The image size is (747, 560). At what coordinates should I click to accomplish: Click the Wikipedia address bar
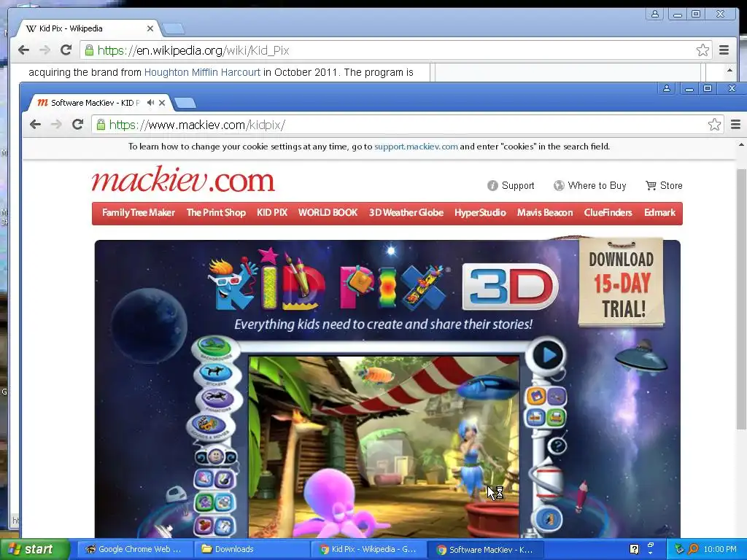click(x=395, y=50)
